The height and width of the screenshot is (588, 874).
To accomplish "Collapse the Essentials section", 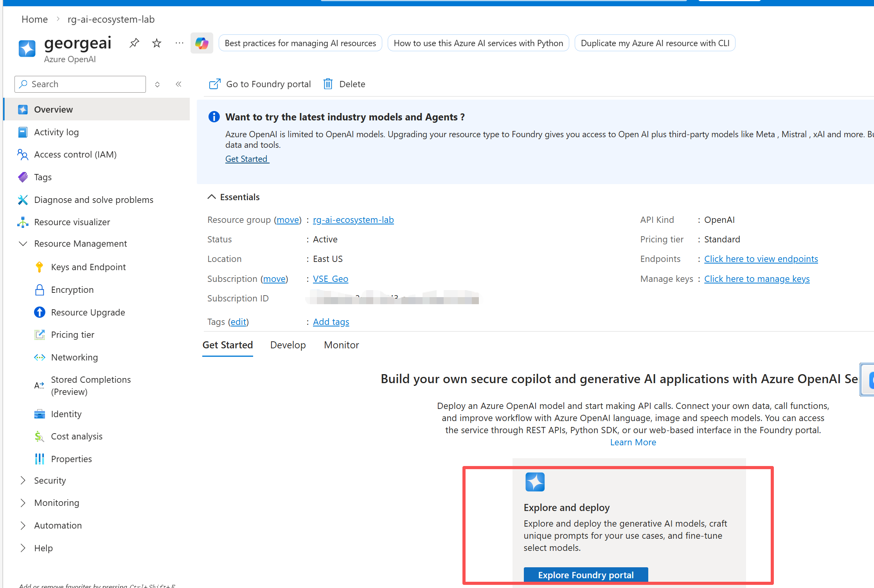I will click(212, 197).
